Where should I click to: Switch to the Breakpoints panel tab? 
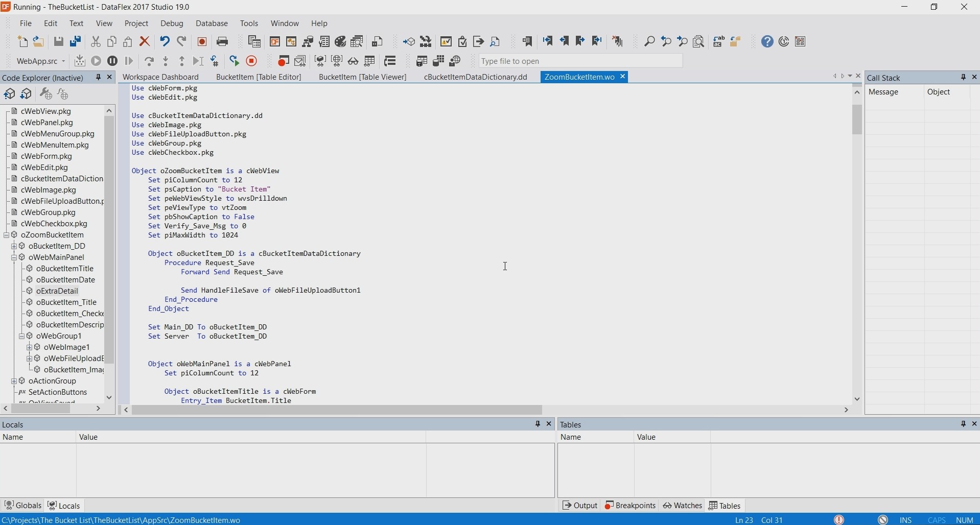630,506
